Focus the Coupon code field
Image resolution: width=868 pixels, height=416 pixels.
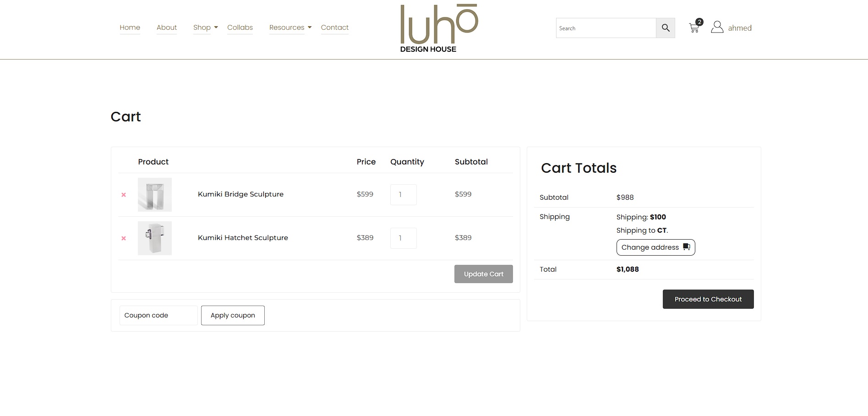pos(158,315)
